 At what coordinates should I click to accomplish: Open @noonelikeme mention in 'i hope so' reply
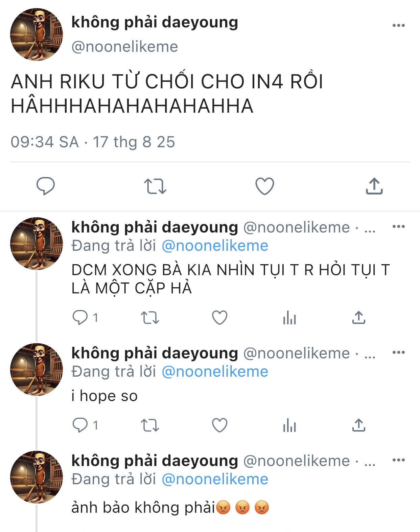(x=215, y=372)
